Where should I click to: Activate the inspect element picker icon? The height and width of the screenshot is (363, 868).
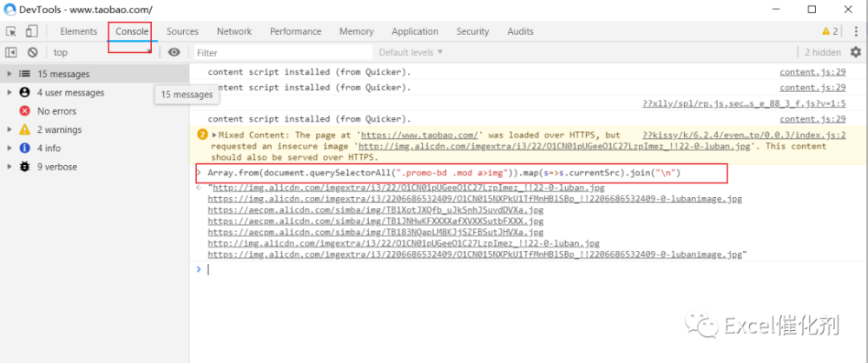[x=11, y=31]
